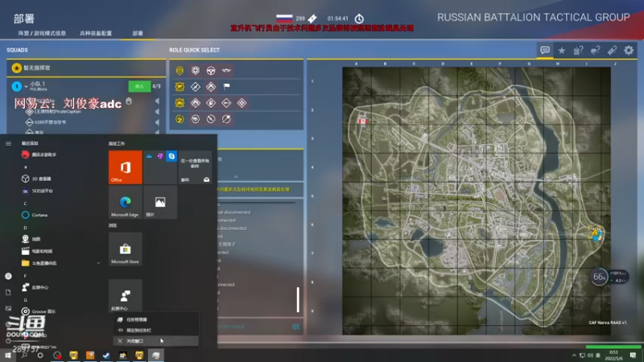Open the star commander tab above the map
Viewport: 644px width, 362px height.
pyautogui.click(x=561, y=50)
